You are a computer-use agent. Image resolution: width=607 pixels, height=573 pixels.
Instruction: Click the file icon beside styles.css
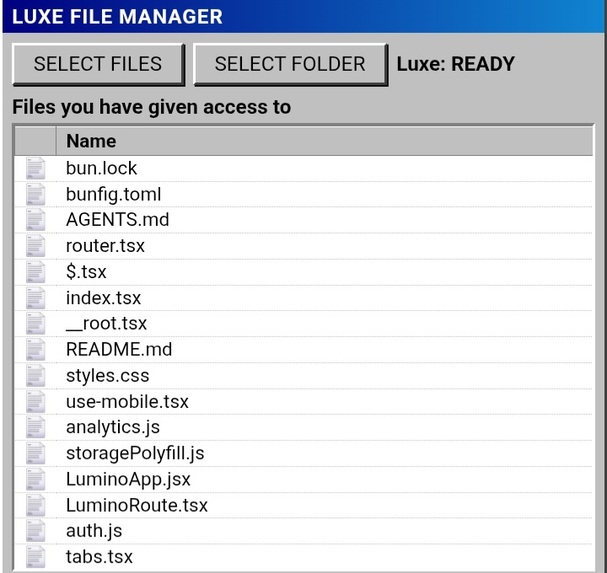click(36, 376)
